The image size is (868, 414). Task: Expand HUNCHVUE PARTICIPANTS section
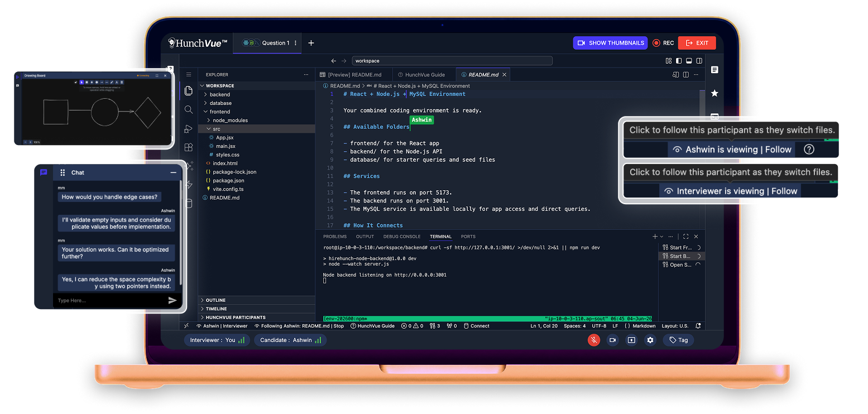coord(257,317)
